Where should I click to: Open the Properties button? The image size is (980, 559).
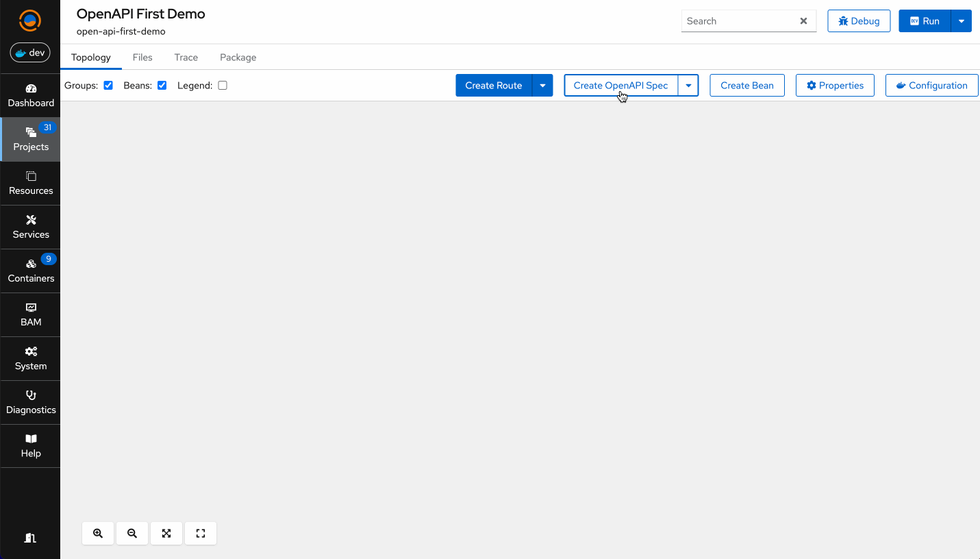pos(835,86)
